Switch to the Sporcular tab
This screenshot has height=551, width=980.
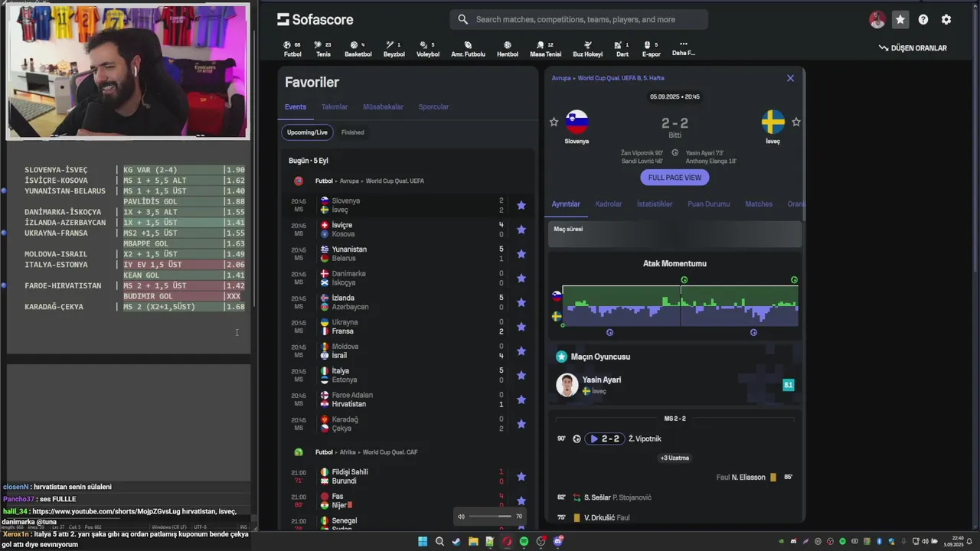tap(433, 107)
